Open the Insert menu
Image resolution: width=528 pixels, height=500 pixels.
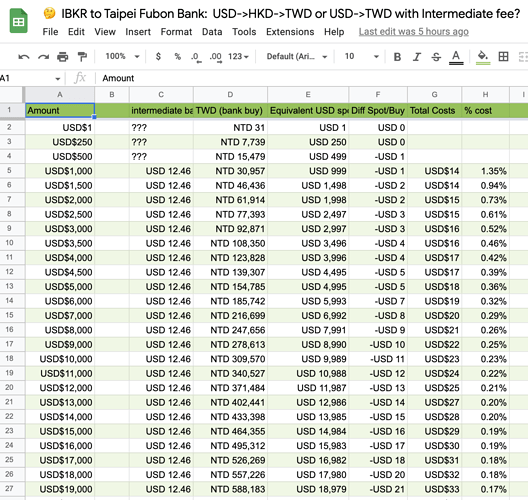pyautogui.click(x=138, y=32)
